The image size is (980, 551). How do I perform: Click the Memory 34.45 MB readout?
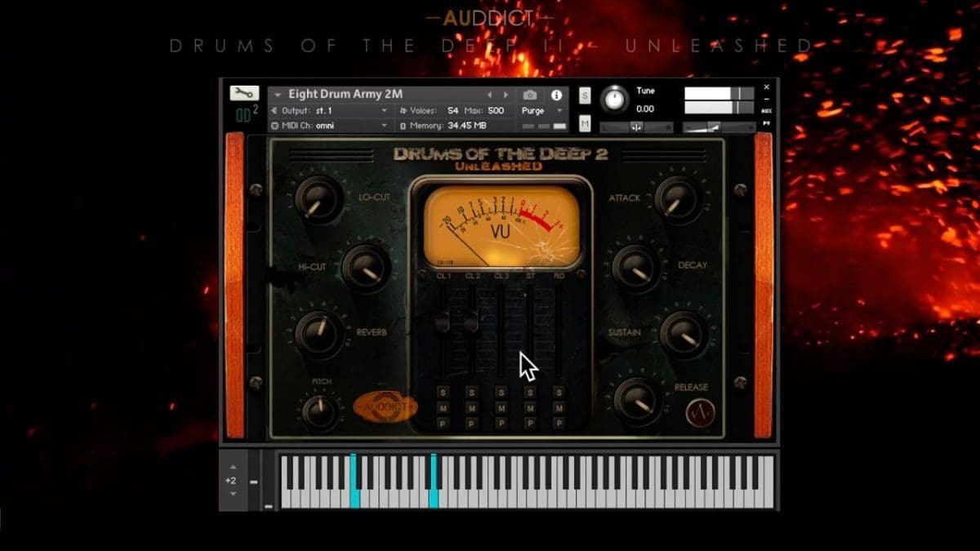coord(466,126)
